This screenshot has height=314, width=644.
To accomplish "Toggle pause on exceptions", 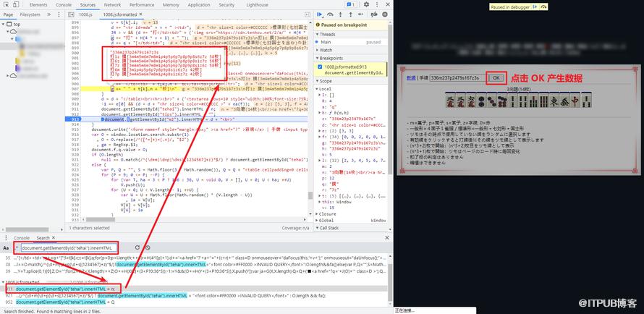I will pos(385,14).
